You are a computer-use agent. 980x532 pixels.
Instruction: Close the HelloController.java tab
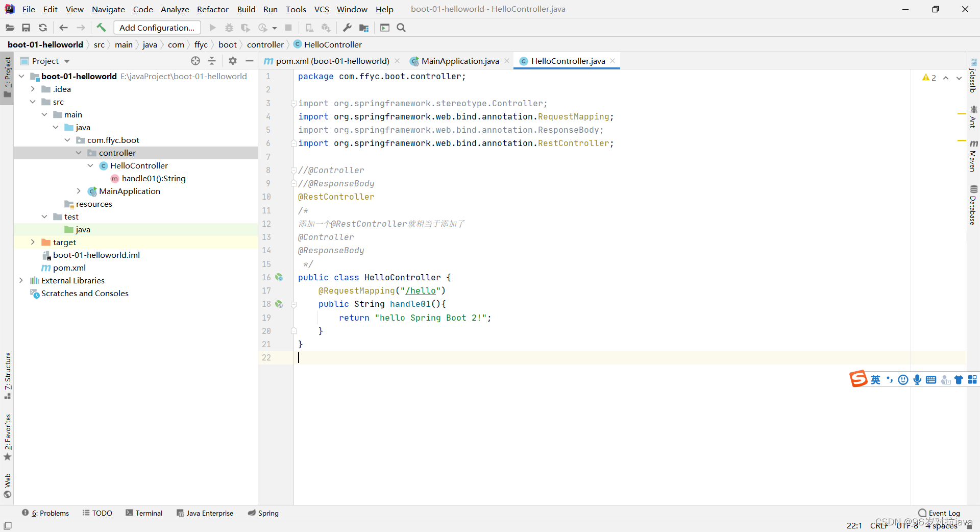[612, 60]
